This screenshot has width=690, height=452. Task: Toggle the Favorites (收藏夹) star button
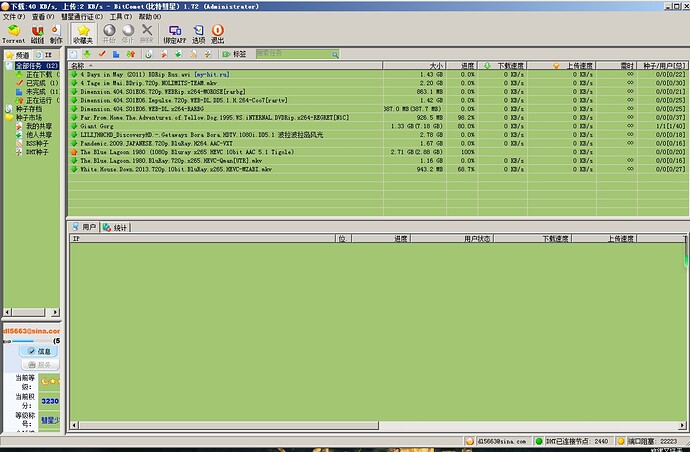coord(83,34)
